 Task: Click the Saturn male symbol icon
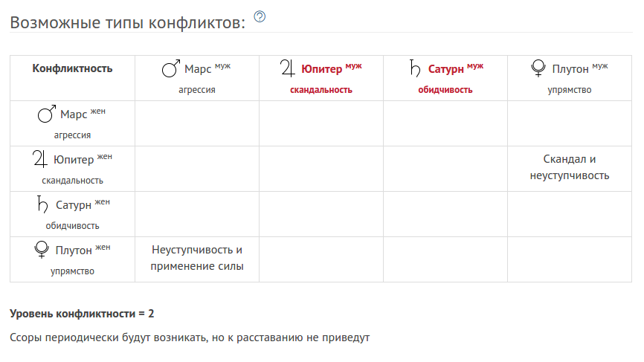pyautogui.click(x=415, y=68)
